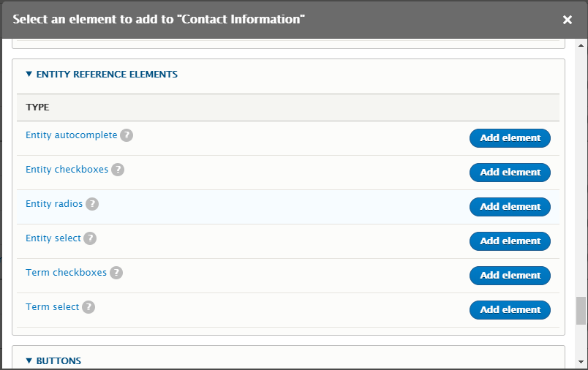This screenshot has height=370, width=588.
Task: Open help icon next to Entity autocomplete
Action: [127, 135]
